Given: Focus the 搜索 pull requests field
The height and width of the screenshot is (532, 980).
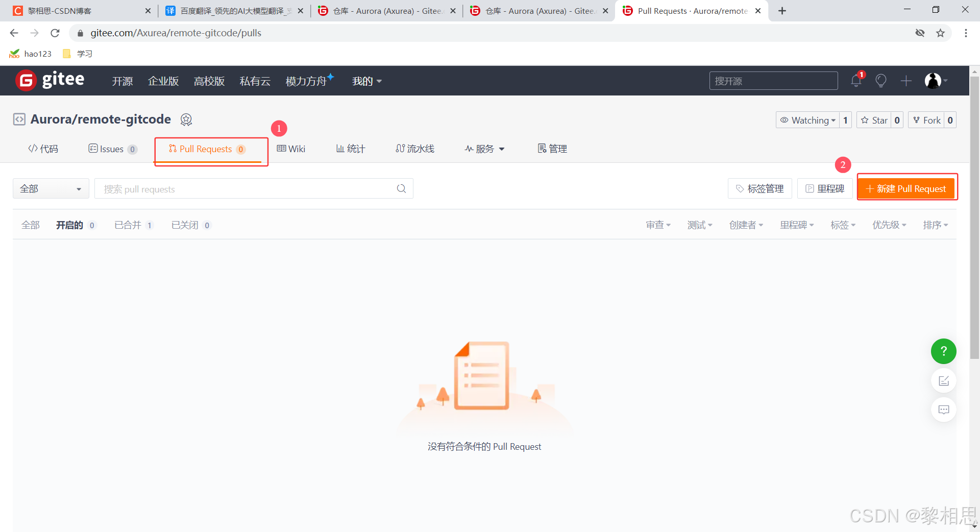Looking at the screenshot, I should coord(254,189).
